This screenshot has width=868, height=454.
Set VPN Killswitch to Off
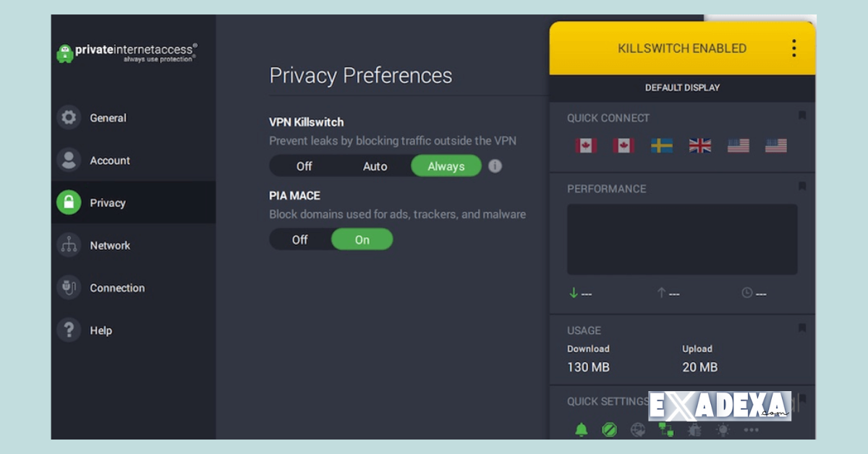coord(303,166)
